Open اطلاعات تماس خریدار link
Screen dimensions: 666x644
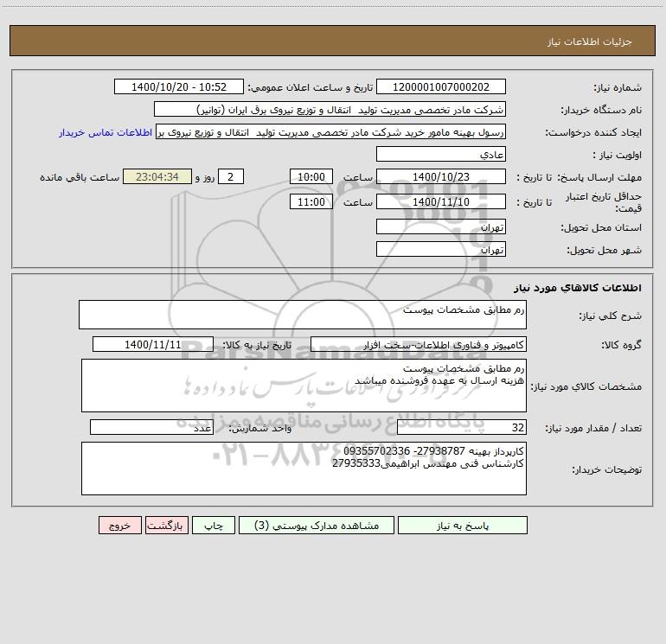(x=106, y=132)
